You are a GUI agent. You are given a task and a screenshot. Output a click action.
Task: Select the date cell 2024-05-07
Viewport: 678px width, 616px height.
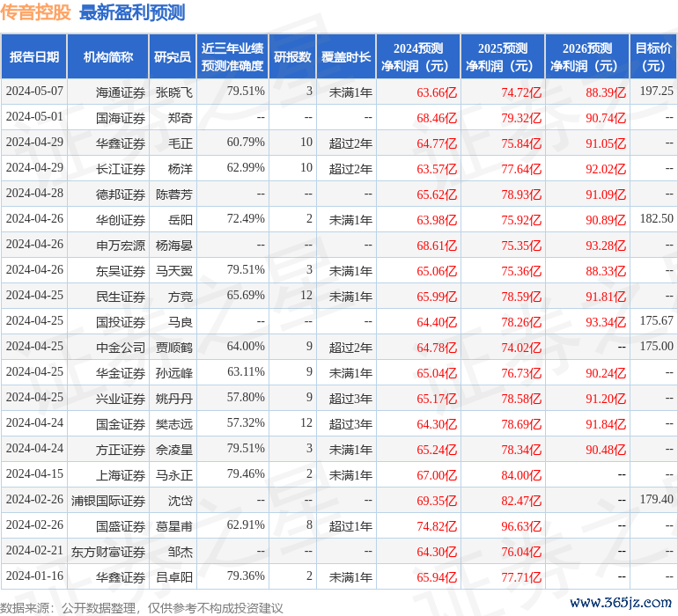(34, 92)
